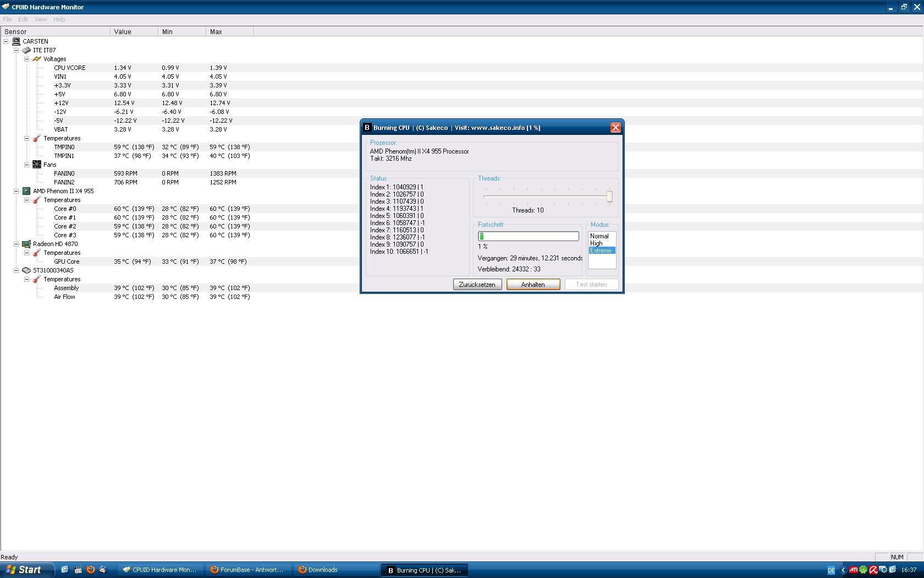Click the disabled Test starten button
The width and height of the screenshot is (924, 578).
(591, 285)
